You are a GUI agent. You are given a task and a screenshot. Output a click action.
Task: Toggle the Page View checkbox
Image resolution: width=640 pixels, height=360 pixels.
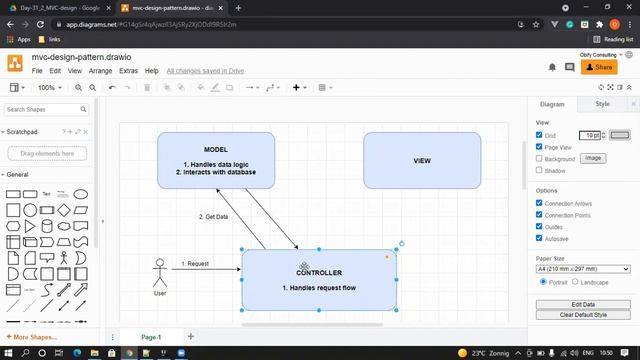[539, 147]
